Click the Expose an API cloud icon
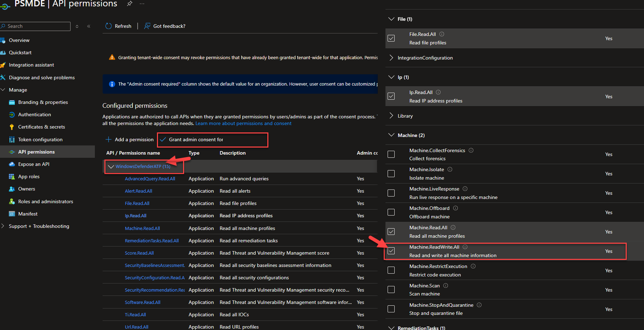Viewport: 644px width, 330px height. click(12, 164)
